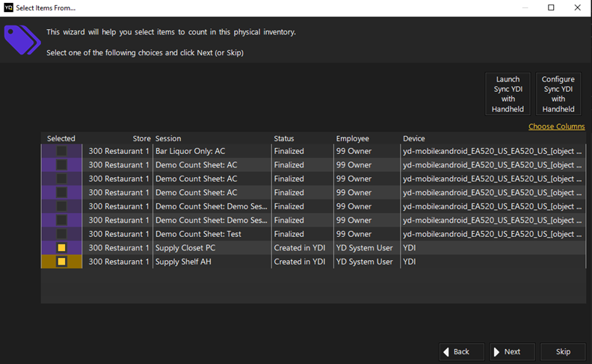The width and height of the screenshot is (592, 364).
Task: Click the Store column header
Action: pyautogui.click(x=141, y=138)
